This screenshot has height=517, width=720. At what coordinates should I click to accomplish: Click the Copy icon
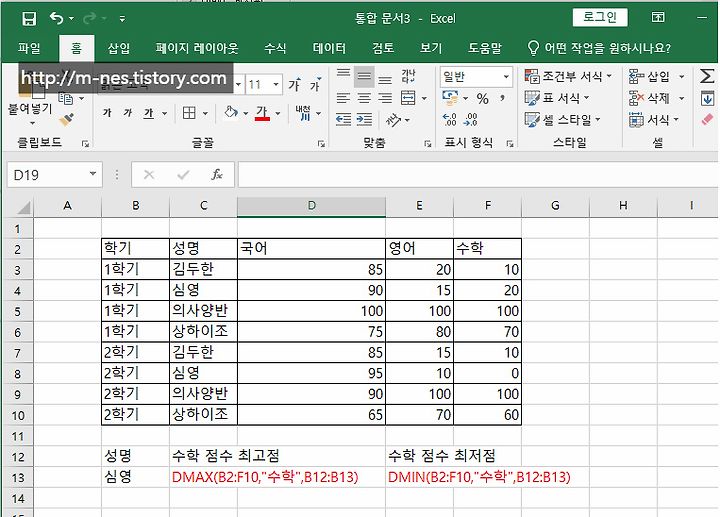(66, 98)
